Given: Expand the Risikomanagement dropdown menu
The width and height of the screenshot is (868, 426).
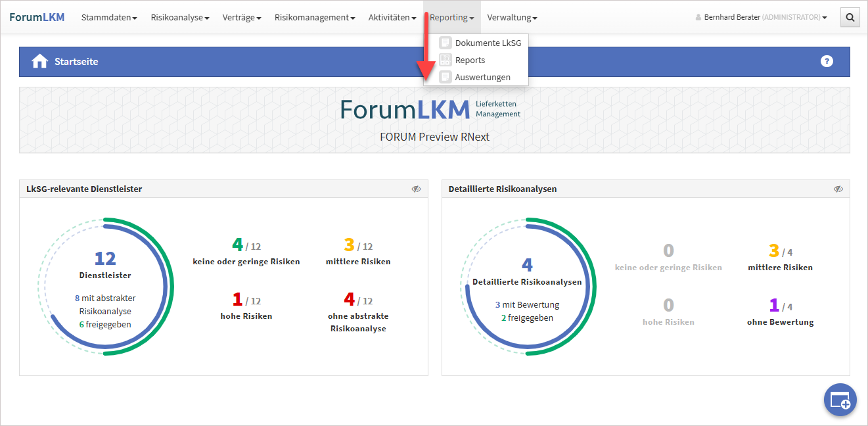Looking at the screenshot, I should [315, 18].
